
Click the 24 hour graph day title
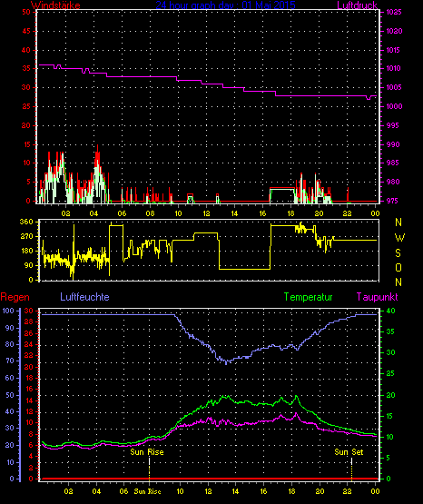click(225, 5)
